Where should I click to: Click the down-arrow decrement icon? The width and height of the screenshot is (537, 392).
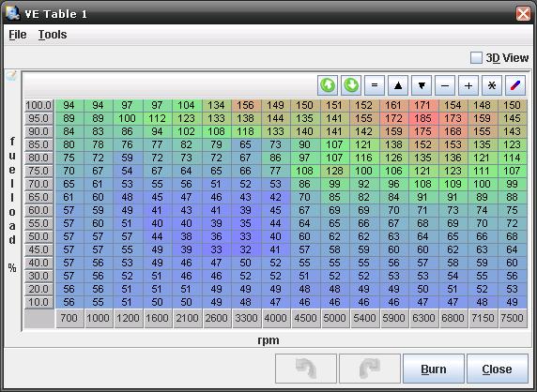point(422,85)
